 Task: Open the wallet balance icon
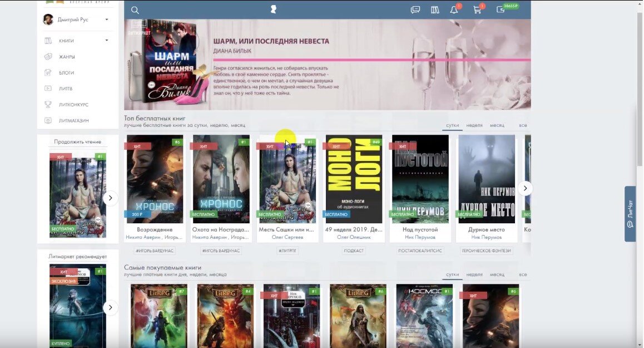point(501,9)
